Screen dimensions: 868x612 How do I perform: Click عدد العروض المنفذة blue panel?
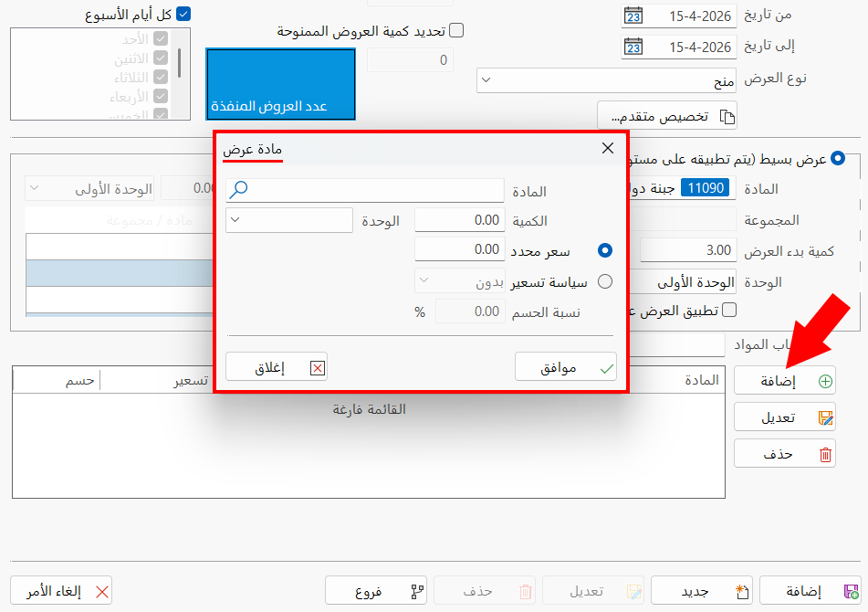click(280, 84)
